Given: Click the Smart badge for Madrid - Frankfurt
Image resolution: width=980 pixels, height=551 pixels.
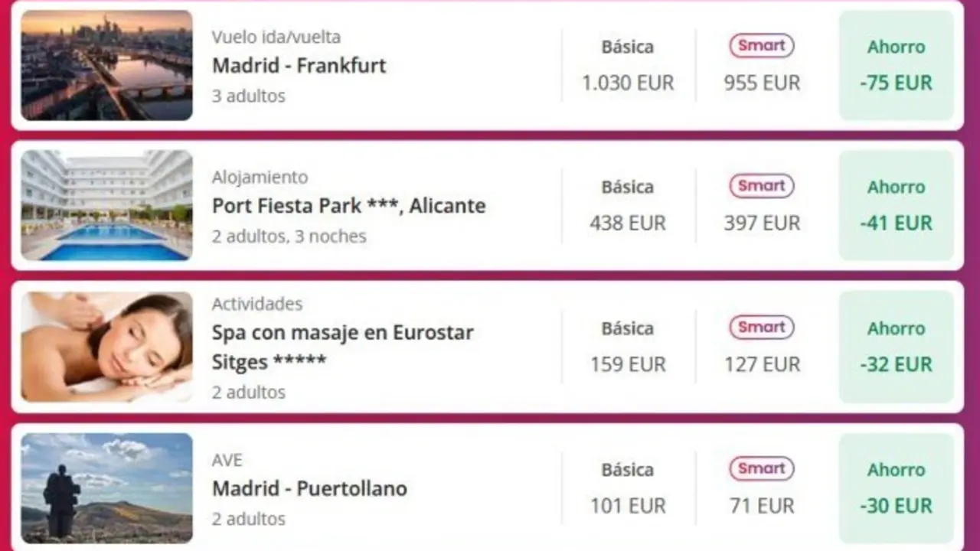Looking at the screenshot, I should click(x=761, y=46).
